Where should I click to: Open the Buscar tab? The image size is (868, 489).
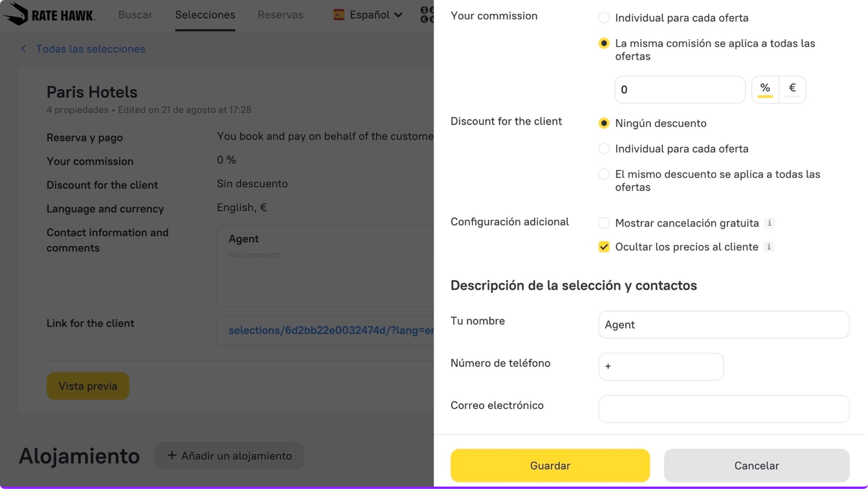pyautogui.click(x=135, y=15)
